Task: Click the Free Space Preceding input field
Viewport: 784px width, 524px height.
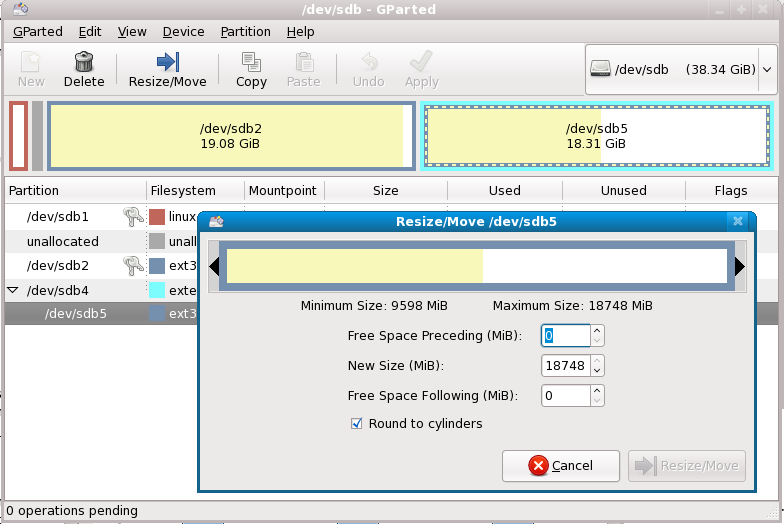Action: point(566,336)
